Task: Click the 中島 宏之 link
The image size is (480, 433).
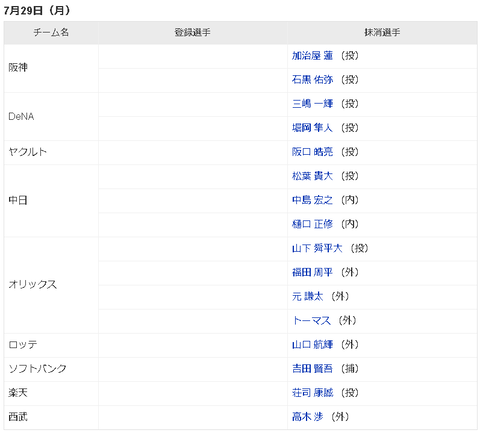Action: [x=312, y=200]
